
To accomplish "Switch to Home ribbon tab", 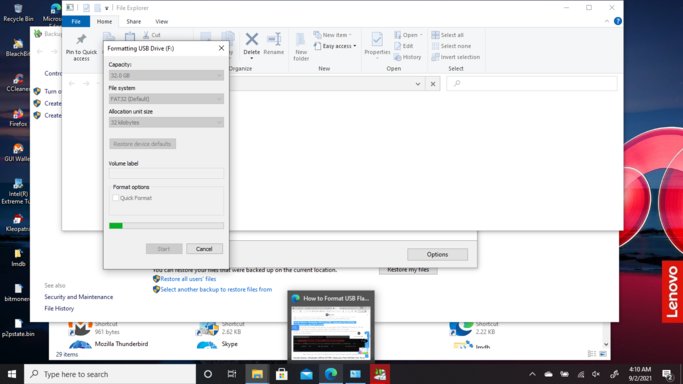I will pos(104,21).
